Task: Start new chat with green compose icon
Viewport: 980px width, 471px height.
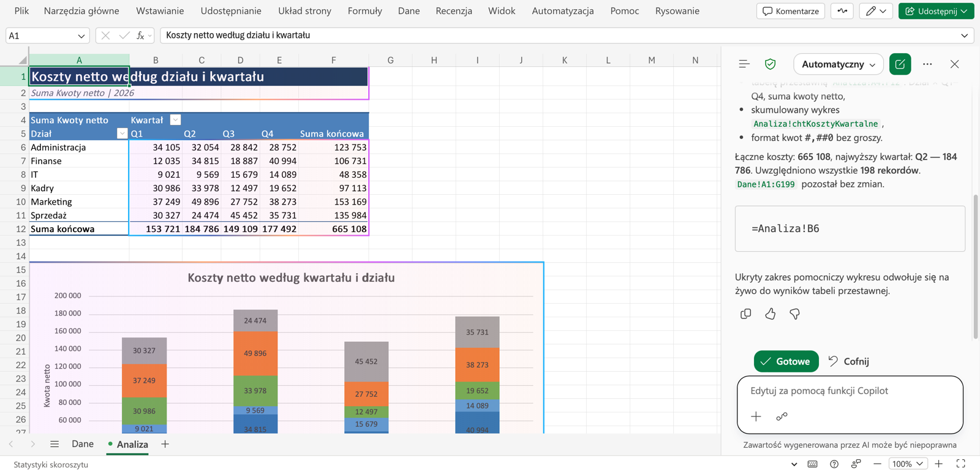Action: tap(900, 64)
